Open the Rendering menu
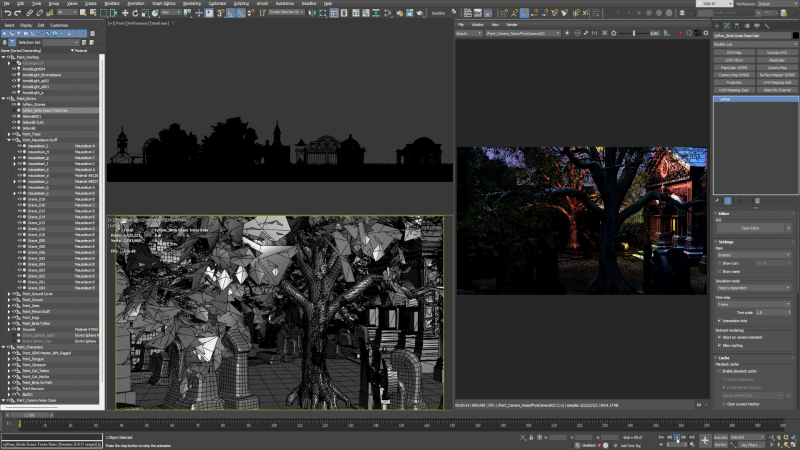 point(191,3)
